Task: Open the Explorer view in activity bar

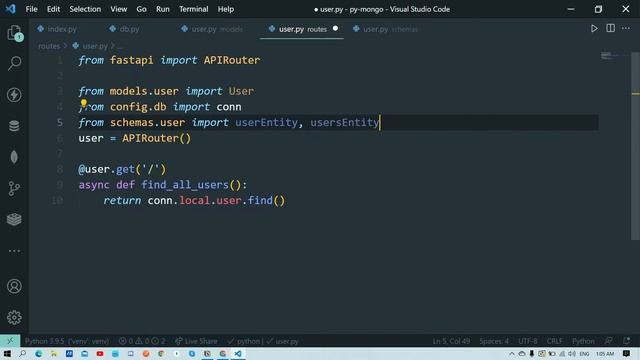Action: pyautogui.click(x=14, y=33)
